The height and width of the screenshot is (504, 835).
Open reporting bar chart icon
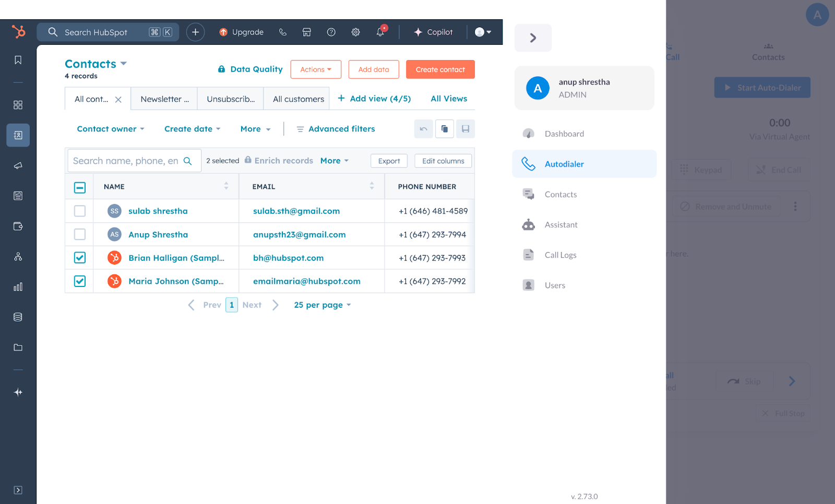coord(18,286)
